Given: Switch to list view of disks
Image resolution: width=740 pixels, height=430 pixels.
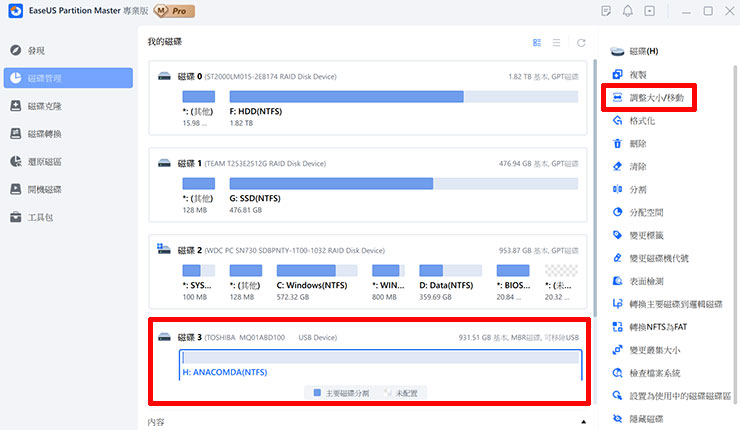Looking at the screenshot, I should [556, 42].
